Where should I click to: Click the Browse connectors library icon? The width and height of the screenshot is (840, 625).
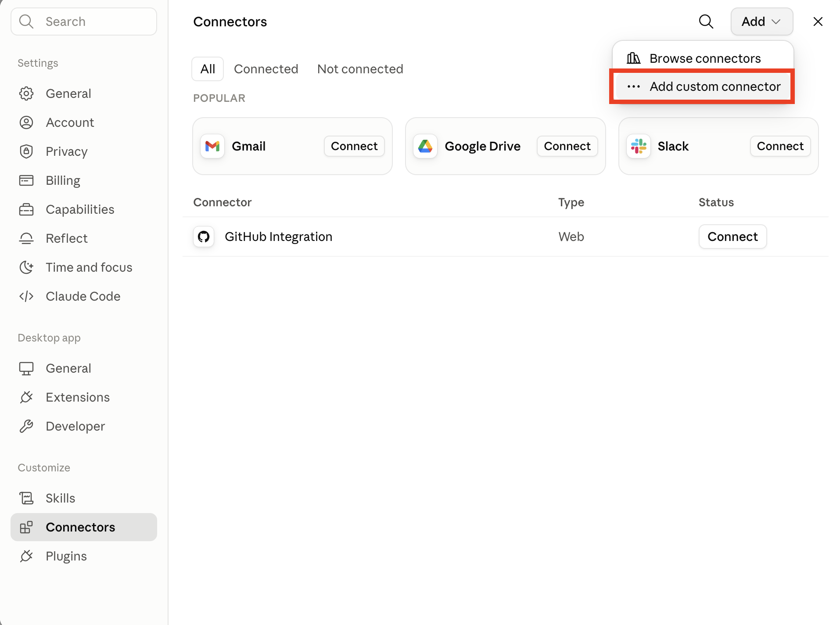click(x=633, y=58)
